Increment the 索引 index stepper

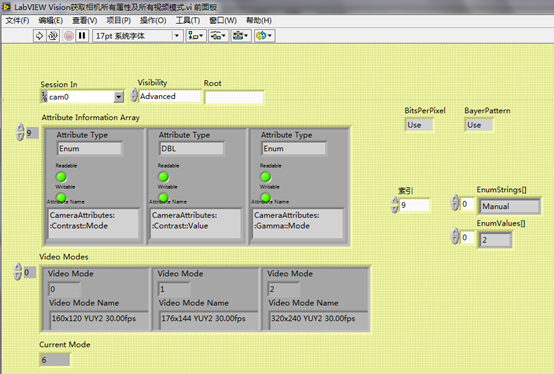(x=395, y=201)
